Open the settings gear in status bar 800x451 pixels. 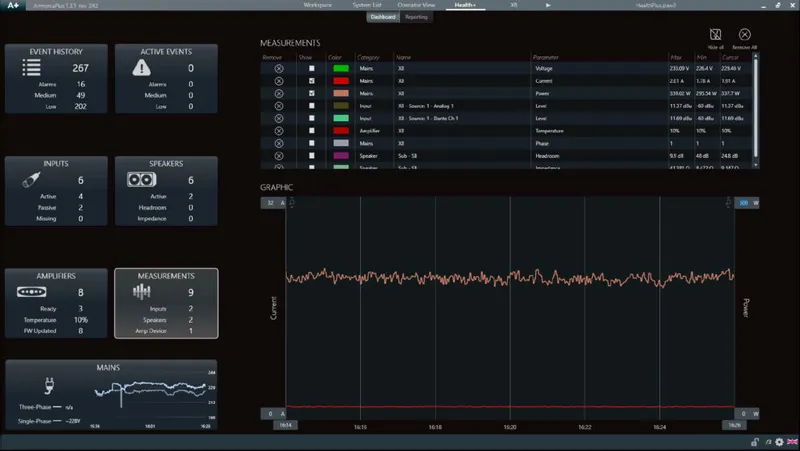(x=779, y=442)
